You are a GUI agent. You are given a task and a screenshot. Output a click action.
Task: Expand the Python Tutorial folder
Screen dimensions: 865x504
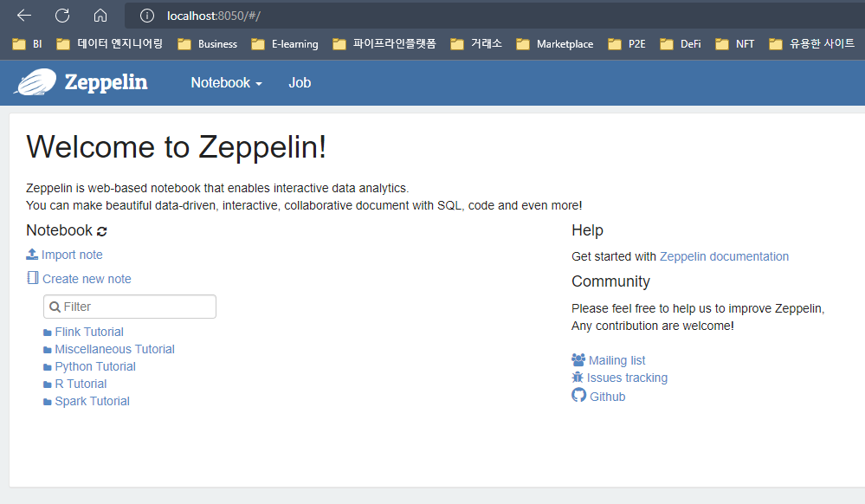pos(95,366)
